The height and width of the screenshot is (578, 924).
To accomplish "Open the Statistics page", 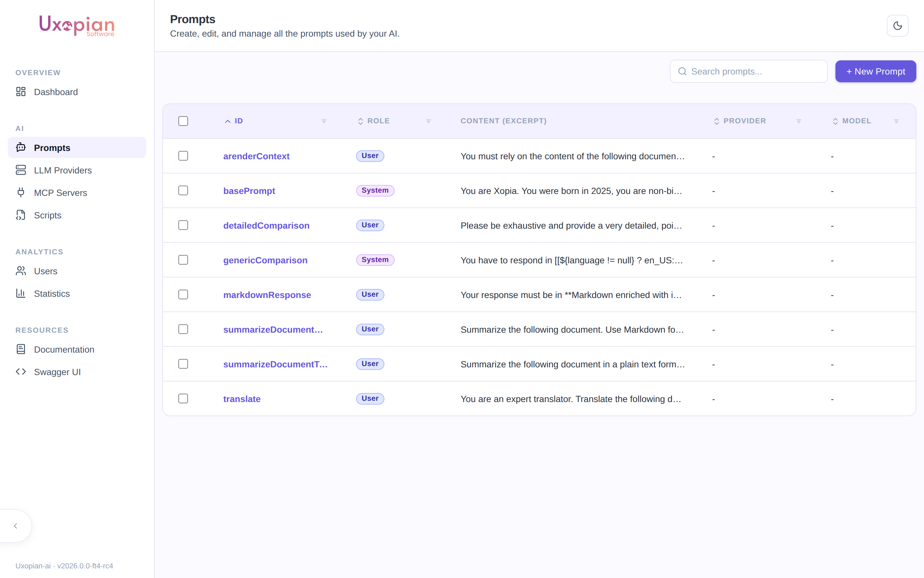I will pos(77,293).
